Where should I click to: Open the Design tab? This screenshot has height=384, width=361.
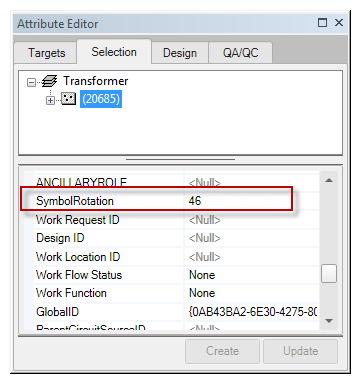click(x=180, y=53)
